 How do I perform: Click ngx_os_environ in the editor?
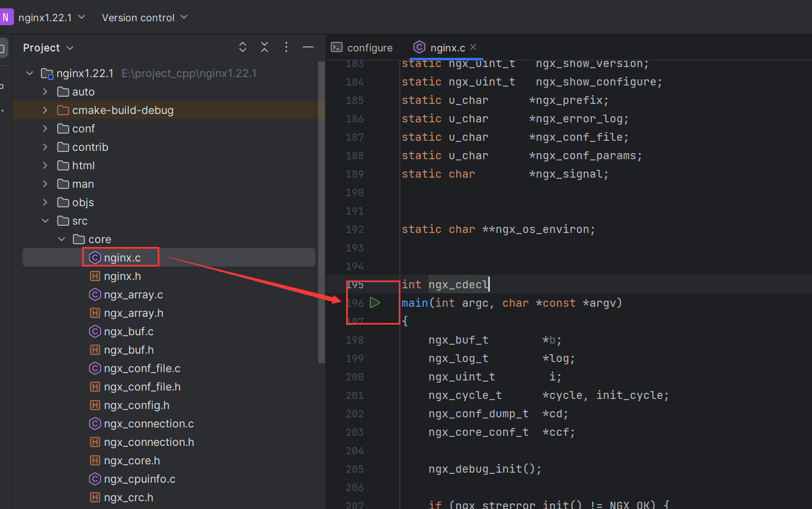click(x=541, y=229)
